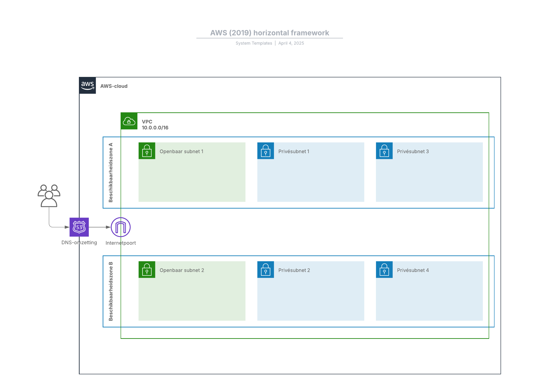Select the DNS-omzetting label text

[79, 242]
